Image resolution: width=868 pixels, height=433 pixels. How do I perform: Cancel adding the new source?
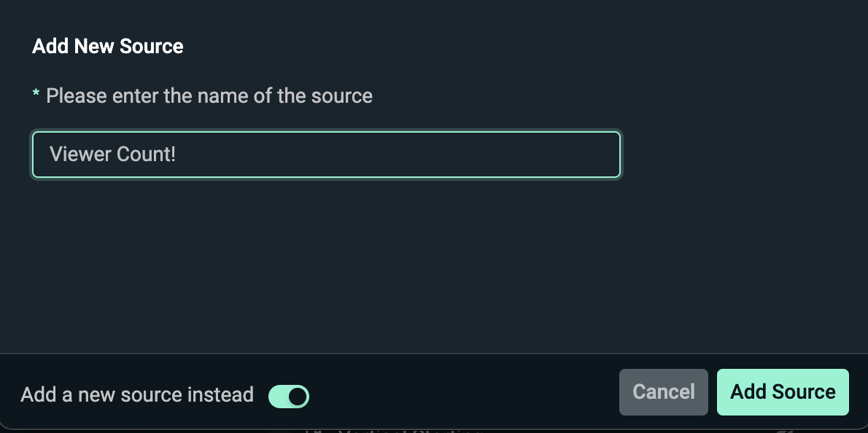coord(663,392)
